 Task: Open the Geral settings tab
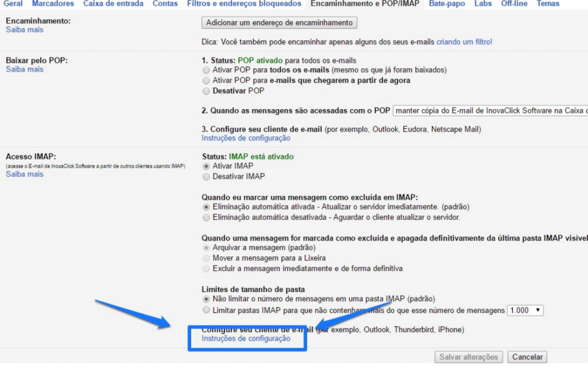pyautogui.click(x=13, y=4)
